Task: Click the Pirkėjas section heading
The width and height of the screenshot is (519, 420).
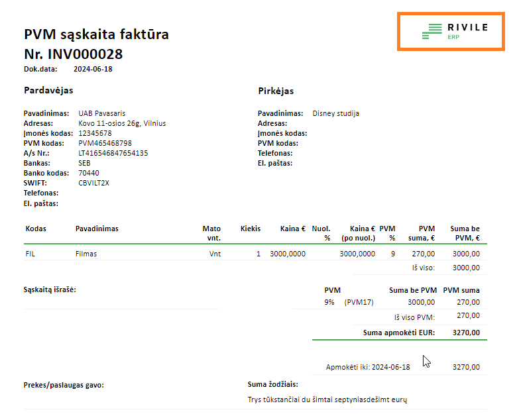Action: [276, 91]
